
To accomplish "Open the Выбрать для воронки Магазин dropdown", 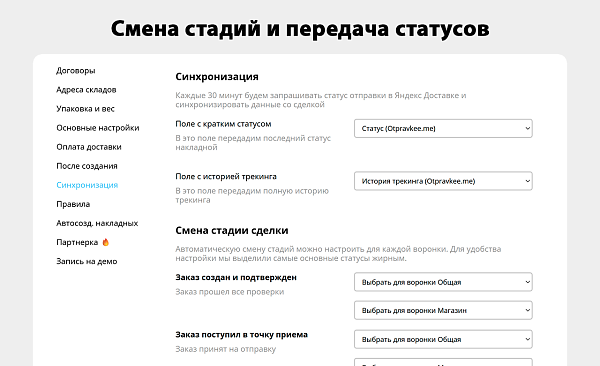I will (x=443, y=310).
